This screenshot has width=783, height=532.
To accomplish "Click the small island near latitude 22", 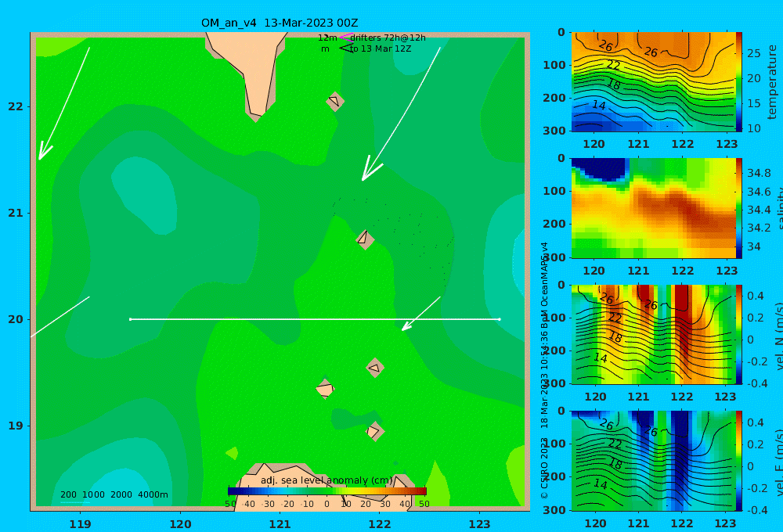I will [334, 101].
